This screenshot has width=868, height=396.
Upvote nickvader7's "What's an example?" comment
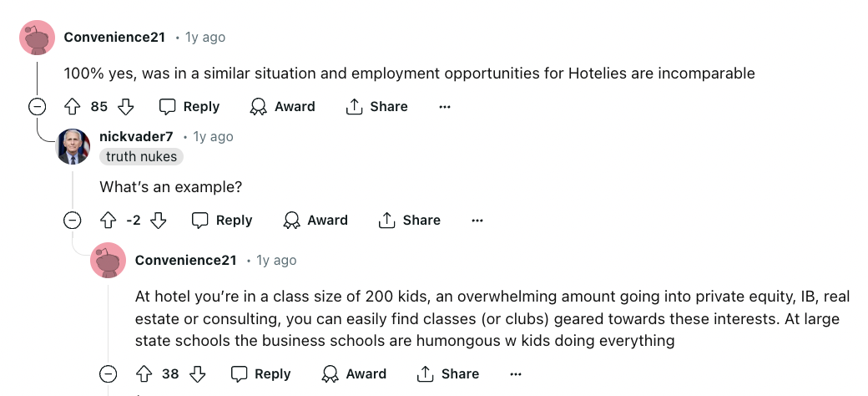(108, 221)
